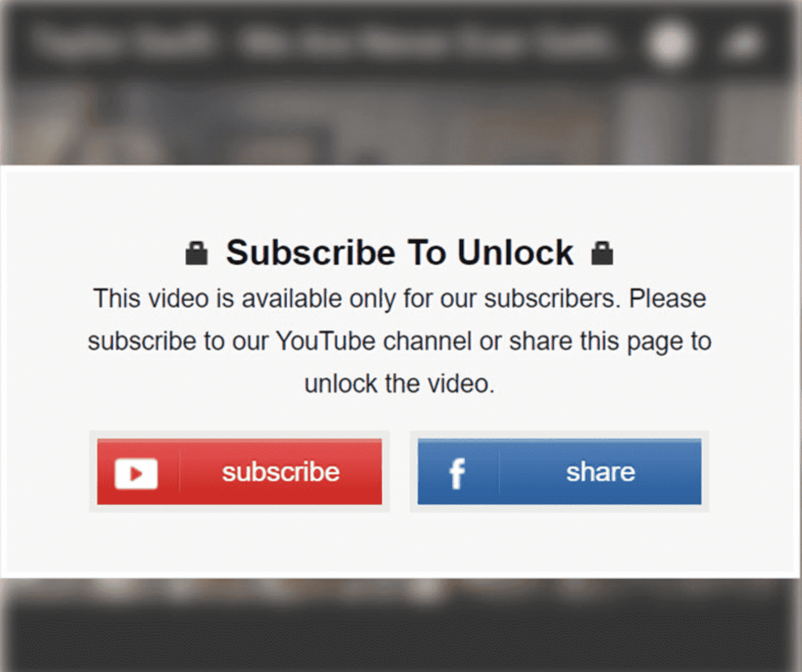Click the blurred share icon in video header
The height and width of the screenshot is (672, 802).
click(743, 44)
